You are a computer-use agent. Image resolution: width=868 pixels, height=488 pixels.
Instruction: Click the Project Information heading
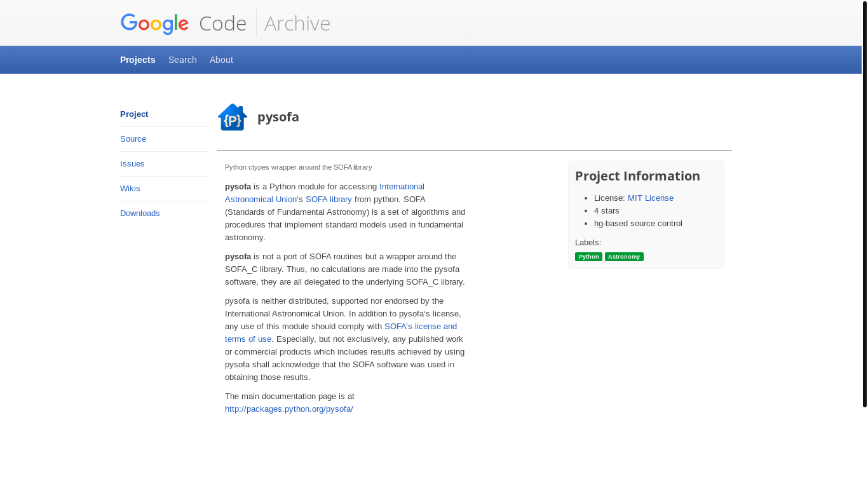[637, 176]
